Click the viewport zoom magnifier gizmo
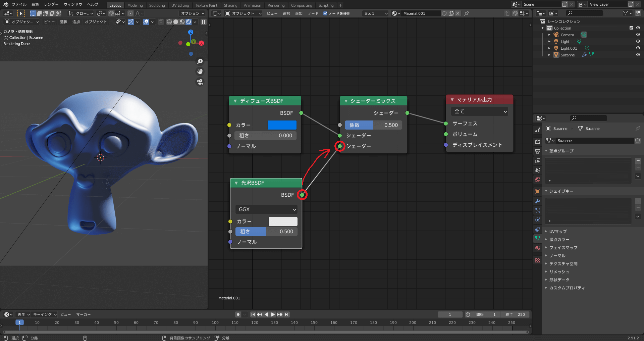Image resolution: width=644 pixels, height=341 pixels. pyautogui.click(x=200, y=61)
